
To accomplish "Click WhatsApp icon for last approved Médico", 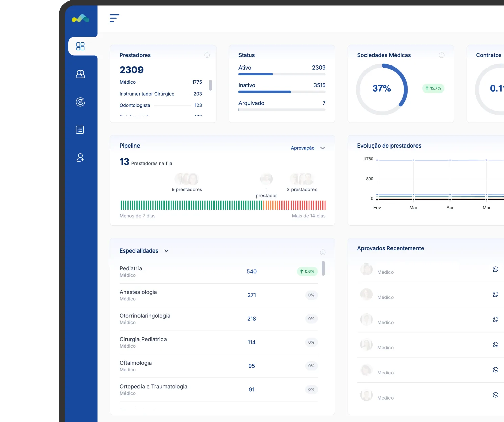I will coord(495,395).
